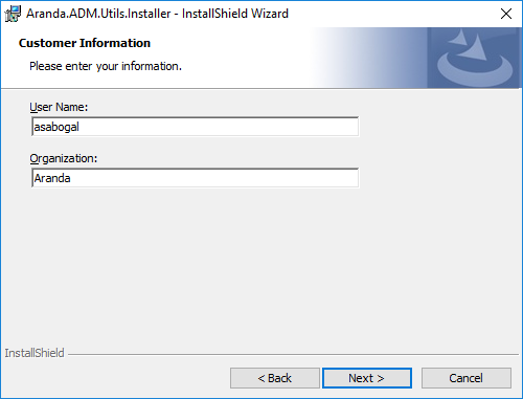Image resolution: width=523 pixels, height=399 pixels.
Task: Click the InstallShield brand text
Action: pos(34,353)
